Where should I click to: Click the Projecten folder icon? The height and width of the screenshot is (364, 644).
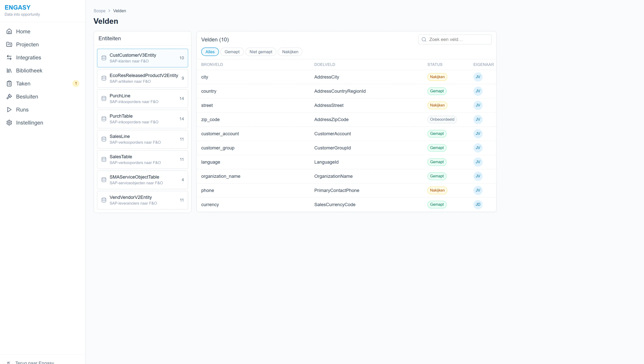(9, 44)
